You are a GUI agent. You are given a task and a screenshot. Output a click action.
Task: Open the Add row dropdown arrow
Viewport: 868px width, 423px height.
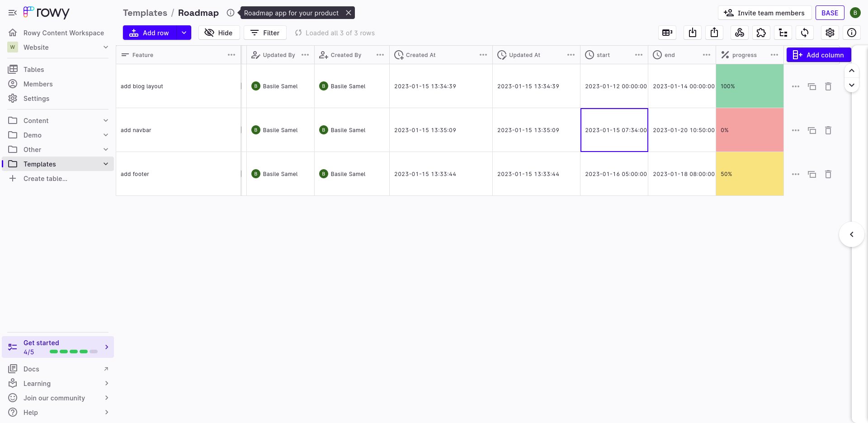click(x=184, y=33)
